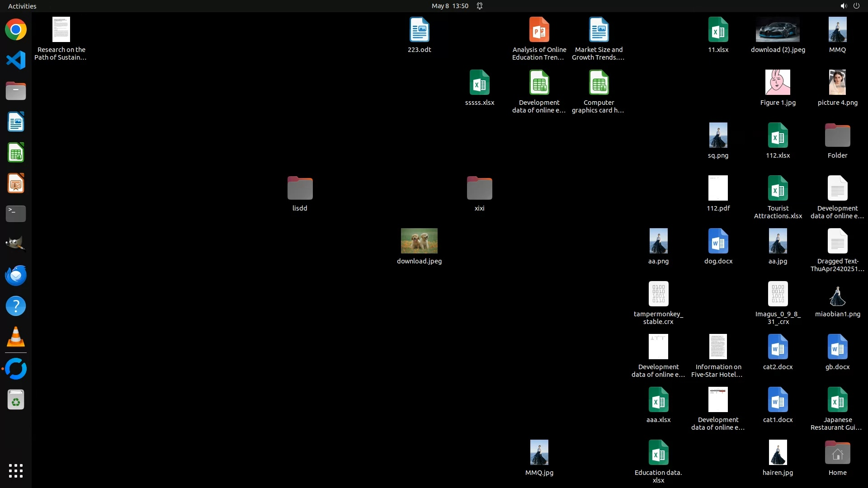This screenshot has height=488, width=868.
Task: Open the Terminal dock icon
Action: [x=16, y=214]
